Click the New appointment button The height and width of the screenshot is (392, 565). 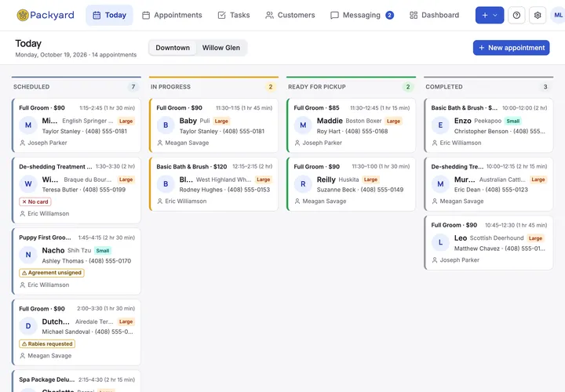tap(511, 48)
